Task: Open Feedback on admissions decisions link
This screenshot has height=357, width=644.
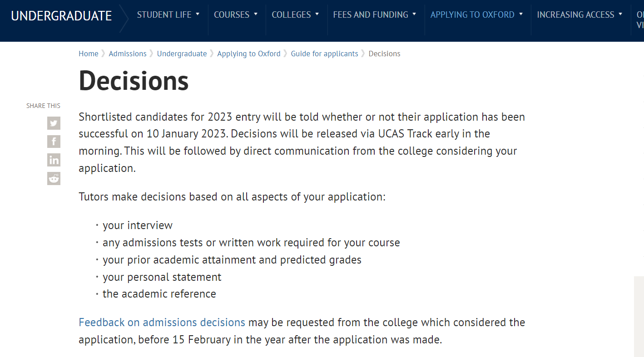Action: (x=162, y=323)
